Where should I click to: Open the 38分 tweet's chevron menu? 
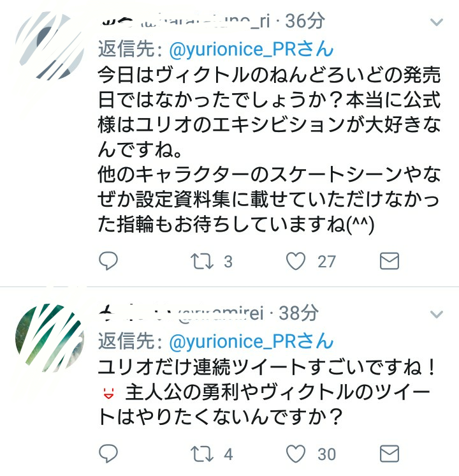point(437,314)
